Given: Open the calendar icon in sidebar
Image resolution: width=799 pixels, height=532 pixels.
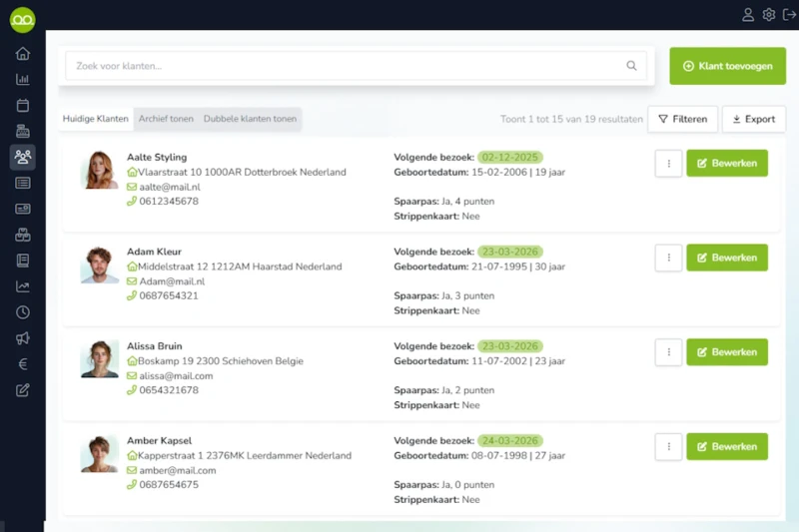Looking at the screenshot, I should 22,106.
